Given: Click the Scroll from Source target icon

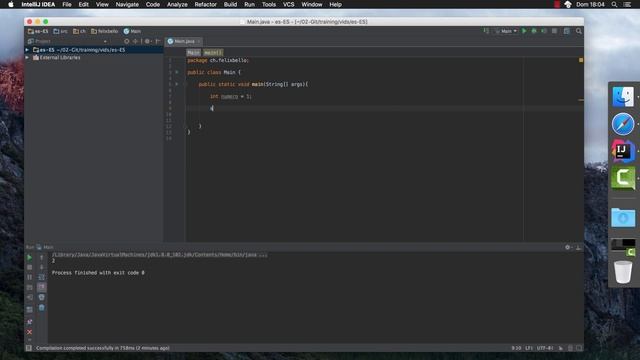Looking at the screenshot, I should 127,41.
